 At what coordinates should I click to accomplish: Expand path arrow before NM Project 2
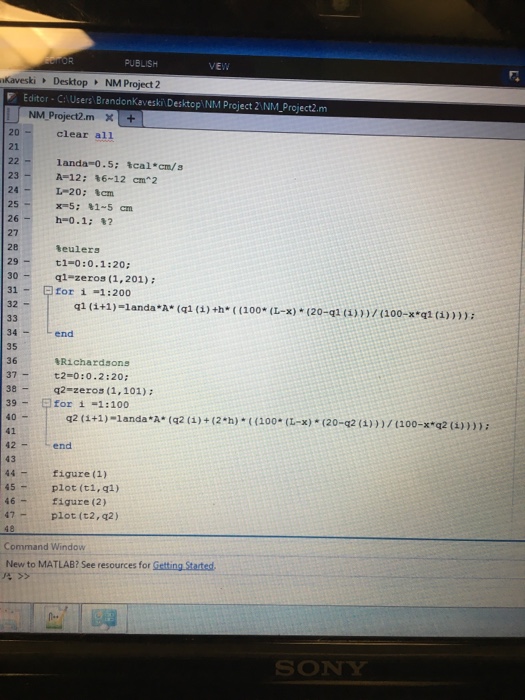click(x=96, y=82)
